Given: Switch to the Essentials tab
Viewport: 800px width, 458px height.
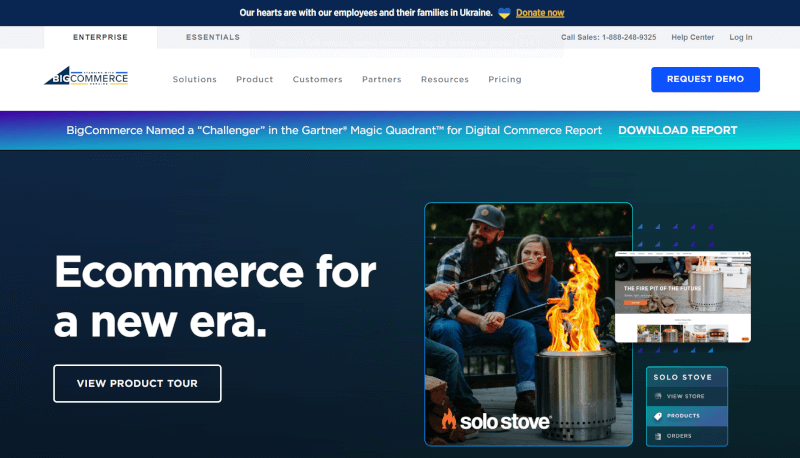Looking at the screenshot, I should [213, 37].
